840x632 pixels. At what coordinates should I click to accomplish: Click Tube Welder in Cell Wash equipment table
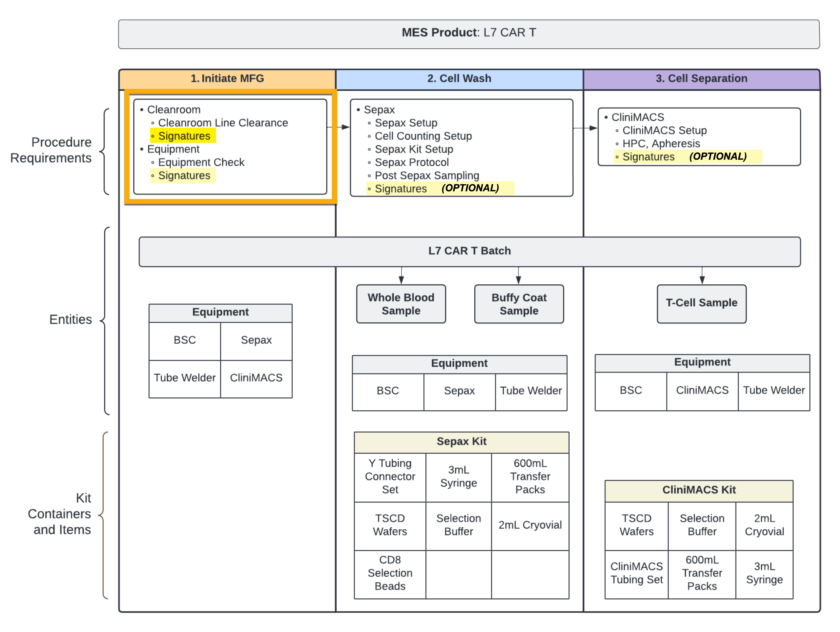(531, 392)
